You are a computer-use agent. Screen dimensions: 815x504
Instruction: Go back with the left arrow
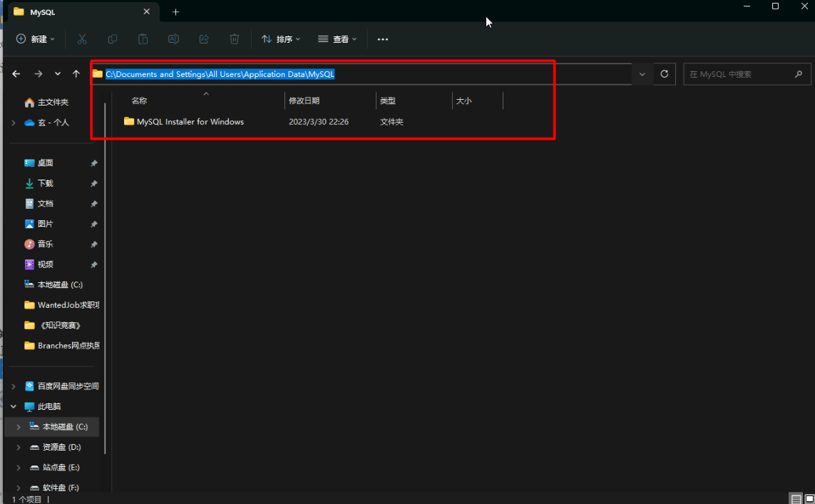click(16, 74)
